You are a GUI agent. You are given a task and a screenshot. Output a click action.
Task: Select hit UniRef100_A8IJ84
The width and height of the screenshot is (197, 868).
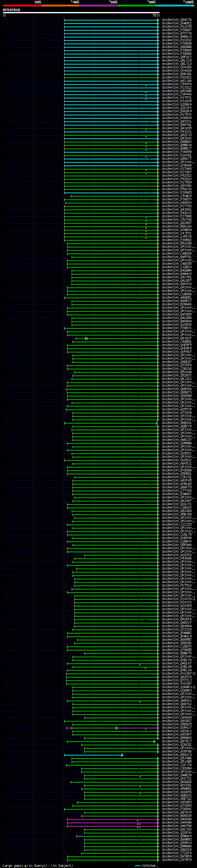pyautogui.click(x=176, y=81)
